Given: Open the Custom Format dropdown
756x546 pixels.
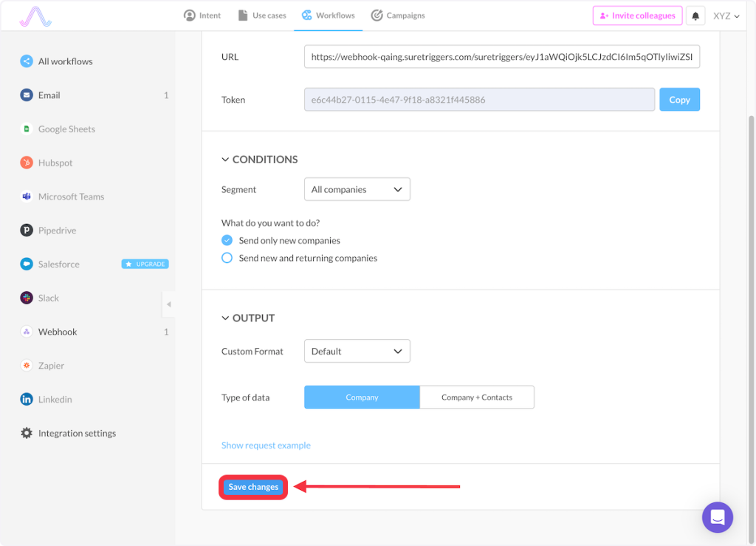Looking at the screenshot, I should (357, 351).
